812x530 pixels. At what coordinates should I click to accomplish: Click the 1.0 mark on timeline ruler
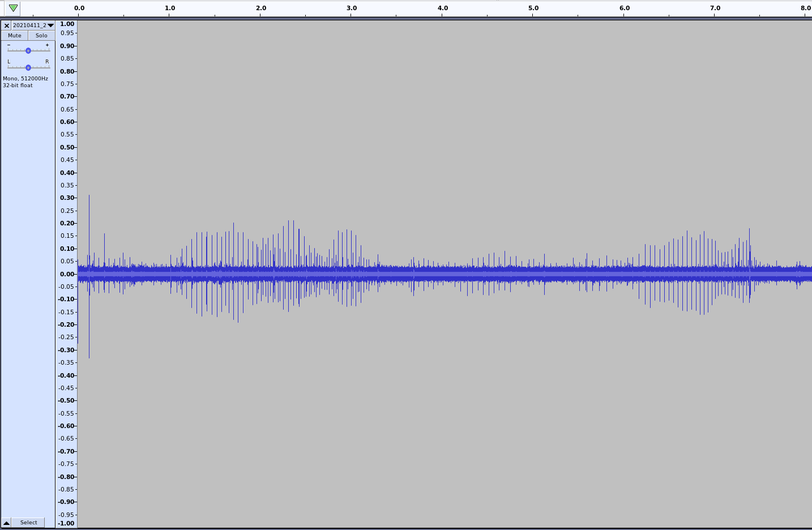point(169,8)
